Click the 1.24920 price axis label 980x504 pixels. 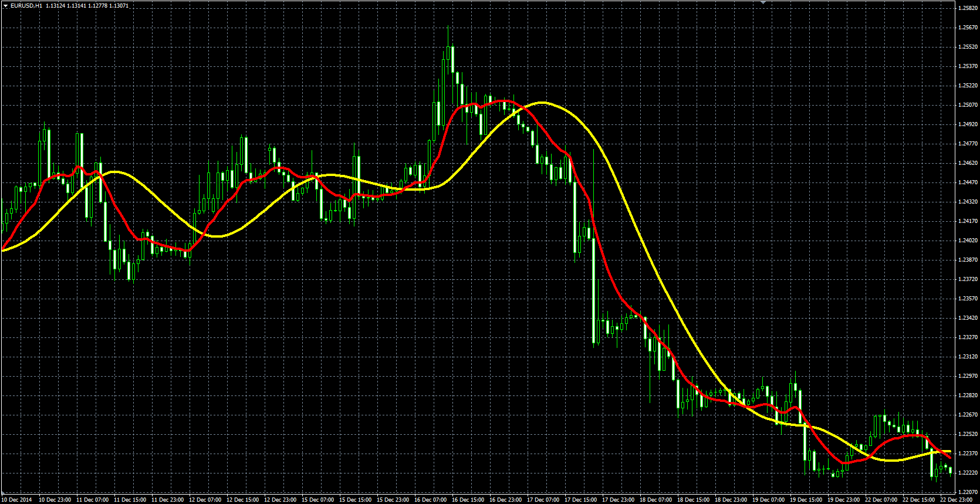click(968, 124)
